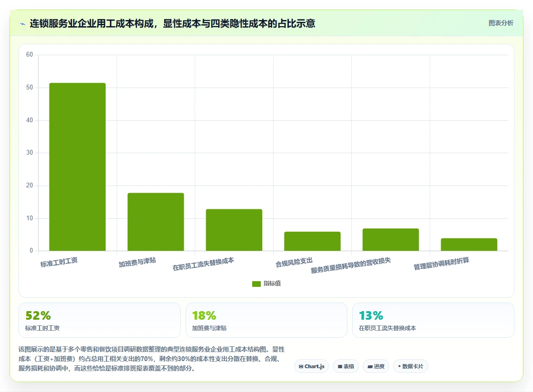The height and width of the screenshot is (392, 533).
Task: Click the y-axis value 60
Action: coord(30,55)
